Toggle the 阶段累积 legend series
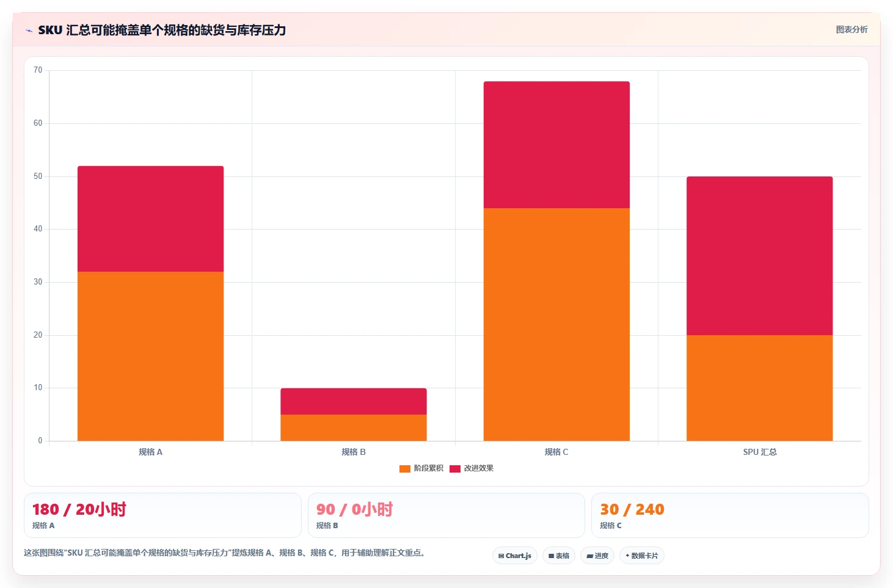 point(421,468)
